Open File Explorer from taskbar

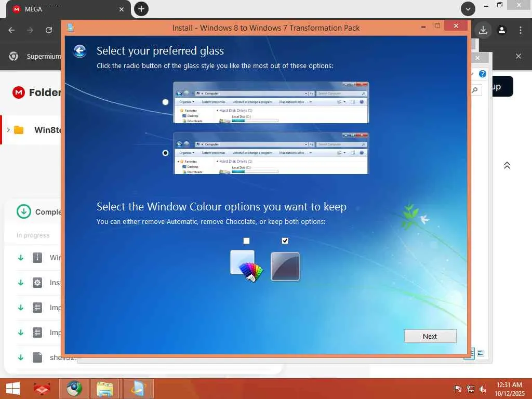pos(105,389)
